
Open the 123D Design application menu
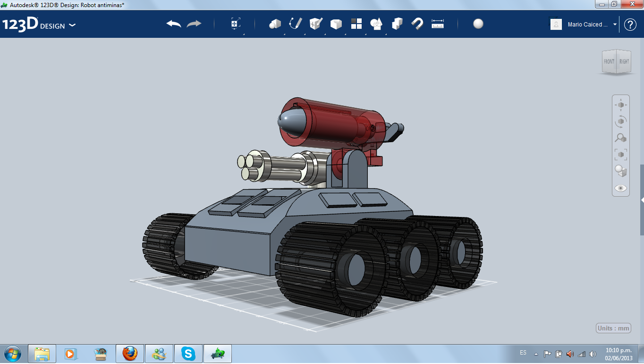(39, 25)
